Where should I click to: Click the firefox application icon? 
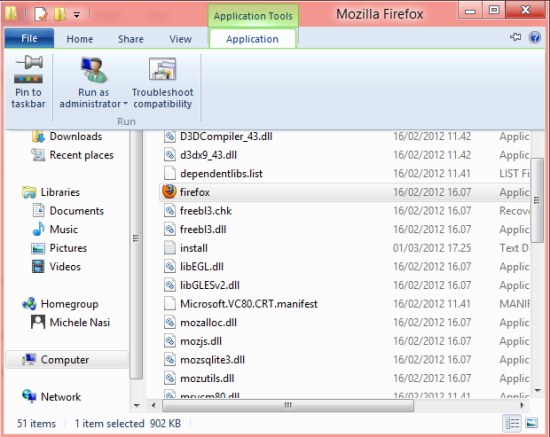[x=169, y=192]
